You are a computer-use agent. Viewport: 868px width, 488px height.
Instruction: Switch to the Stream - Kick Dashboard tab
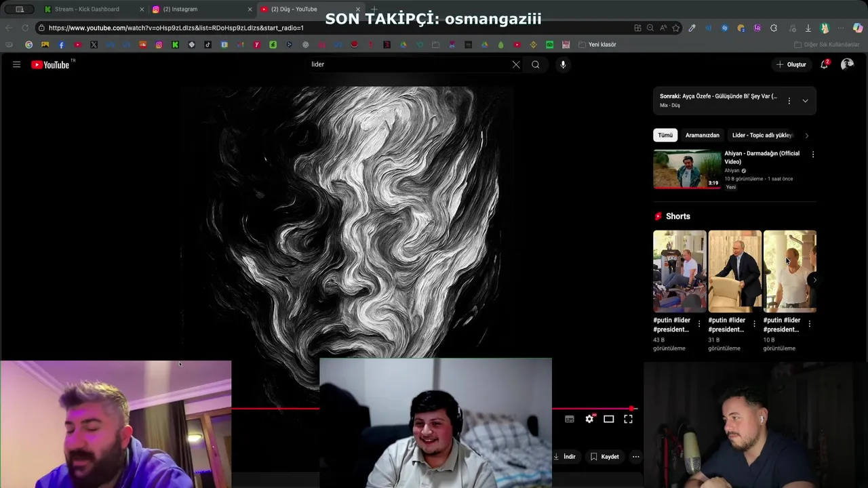pyautogui.click(x=94, y=9)
